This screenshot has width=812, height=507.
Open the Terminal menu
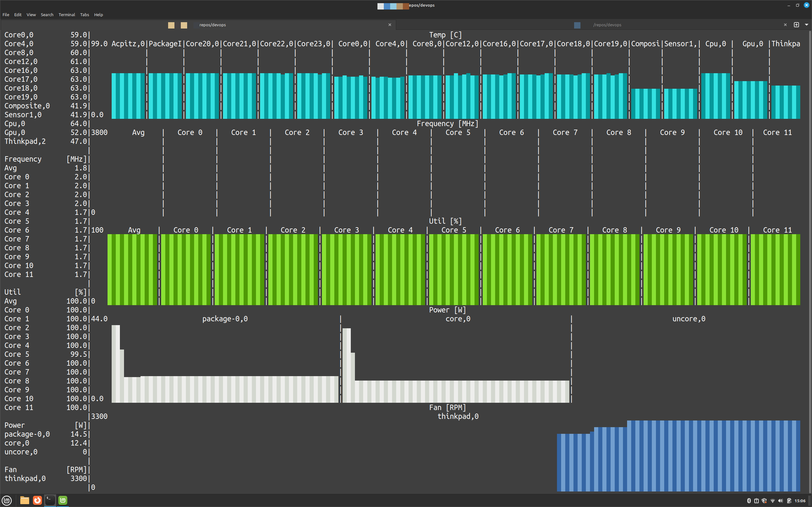coord(66,15)
